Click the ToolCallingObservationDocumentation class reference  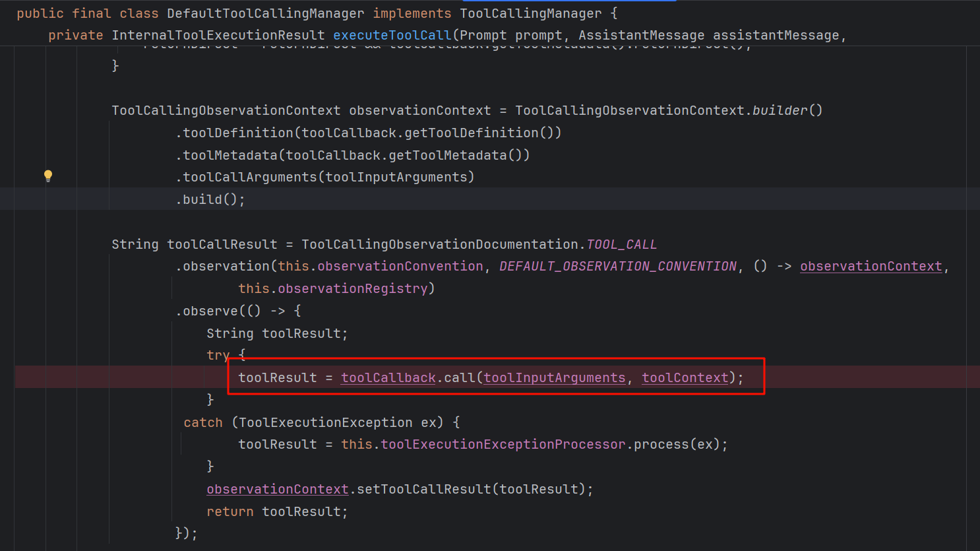point(440,244)
